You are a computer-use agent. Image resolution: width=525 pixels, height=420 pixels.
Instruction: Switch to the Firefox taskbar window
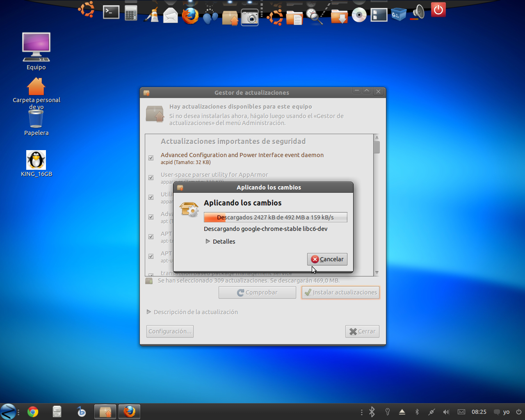click(129, 411)
